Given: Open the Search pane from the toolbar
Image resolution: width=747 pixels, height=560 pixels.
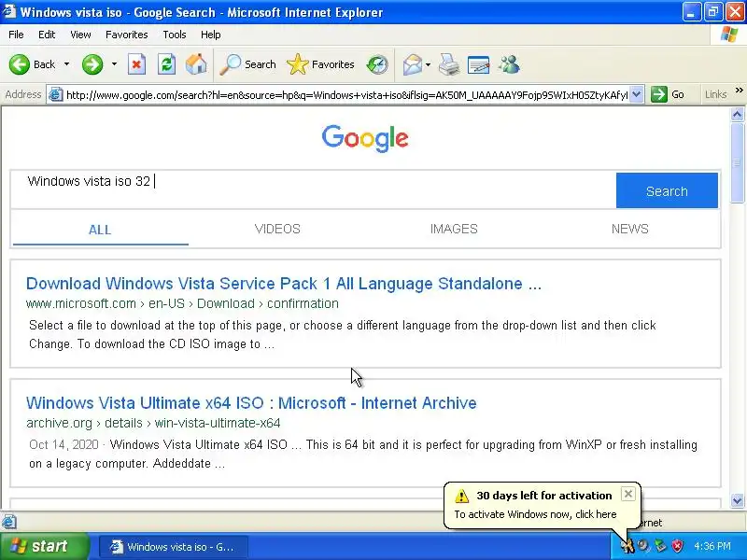Looking at the screenshot, I should 247,64.
